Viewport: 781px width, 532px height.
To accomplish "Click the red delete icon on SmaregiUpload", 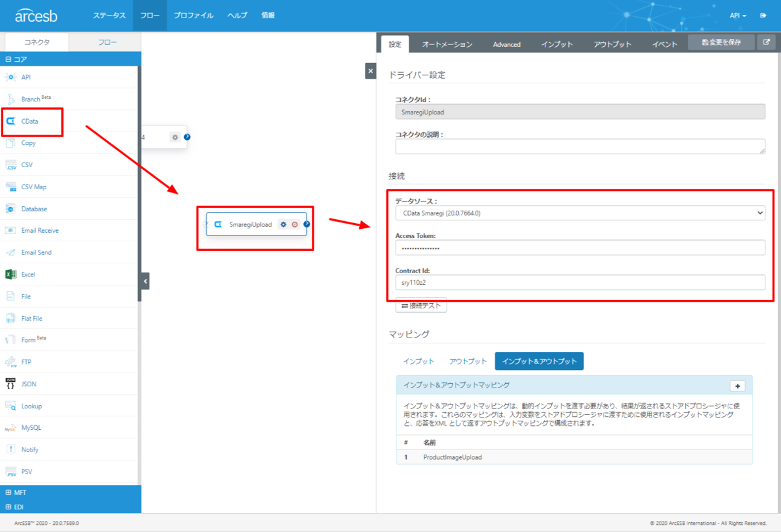I will (294, 224).
